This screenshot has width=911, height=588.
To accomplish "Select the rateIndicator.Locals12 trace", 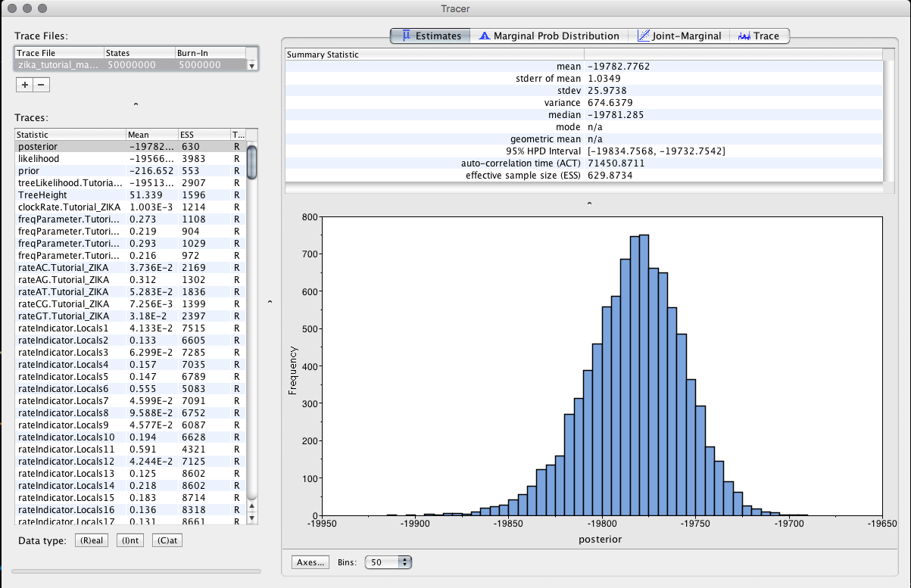I will [131, 462].
